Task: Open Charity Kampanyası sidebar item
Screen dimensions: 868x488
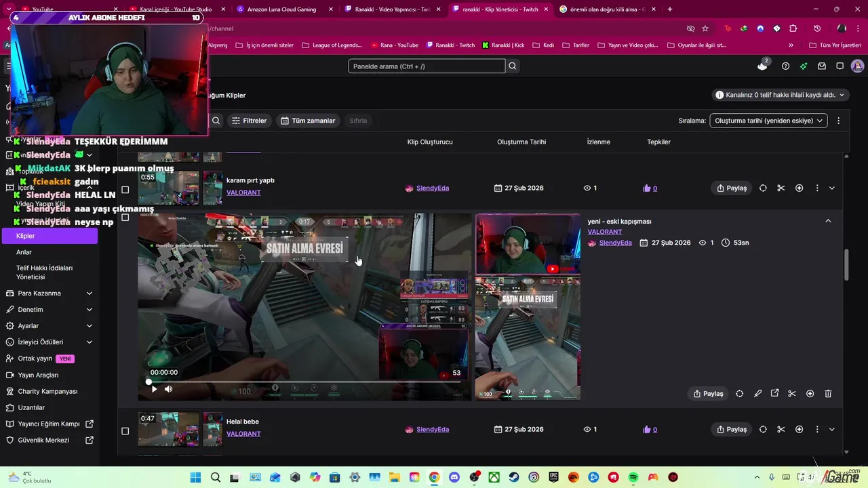Action: click(x=49, y=391)
